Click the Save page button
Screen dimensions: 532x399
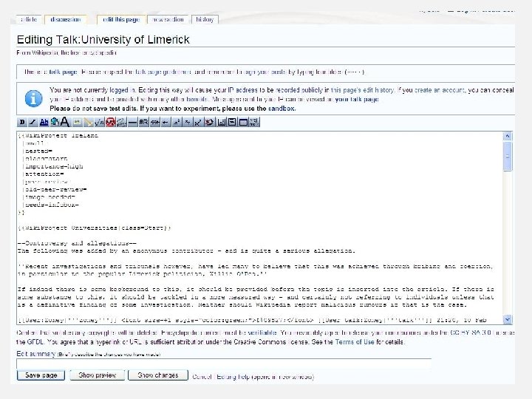click(41, 375)
